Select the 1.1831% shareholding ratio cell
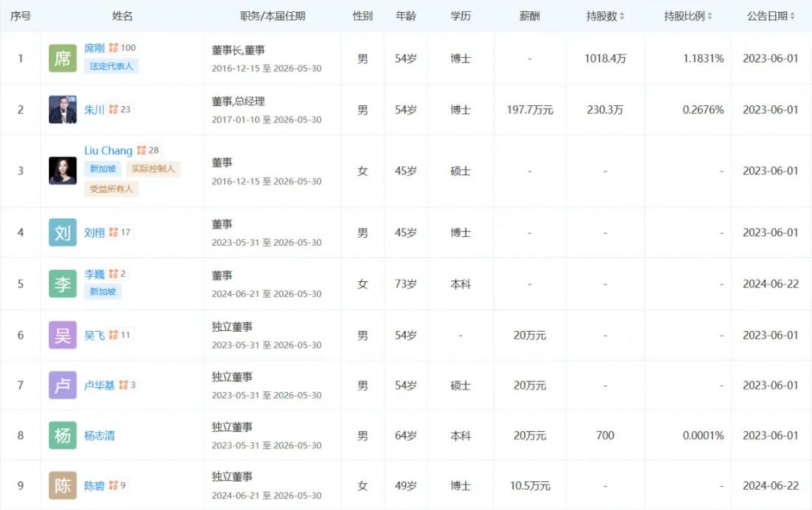Screen dimensions: 812x510 point(703,59)
